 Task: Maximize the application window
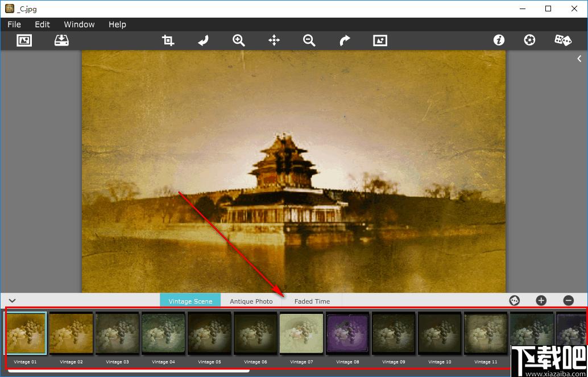coord(548,9)
